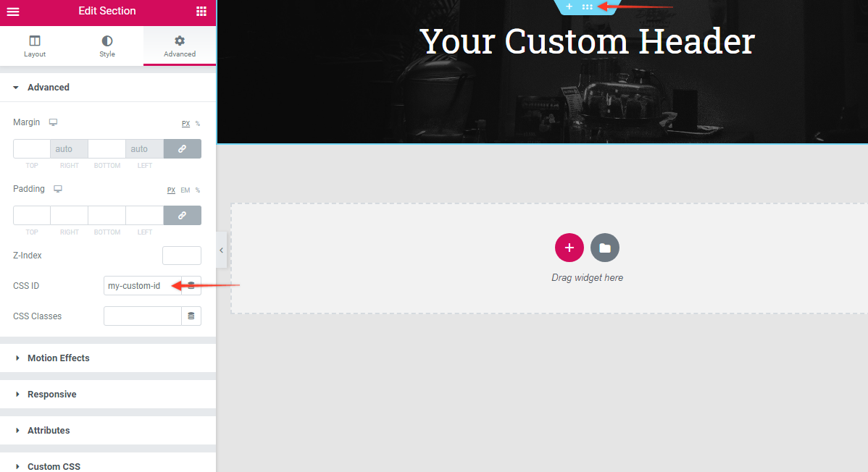Viewport: 868px width, 472px height.
Task: Add section via the blue handle plus
Action: coord(569,7)
